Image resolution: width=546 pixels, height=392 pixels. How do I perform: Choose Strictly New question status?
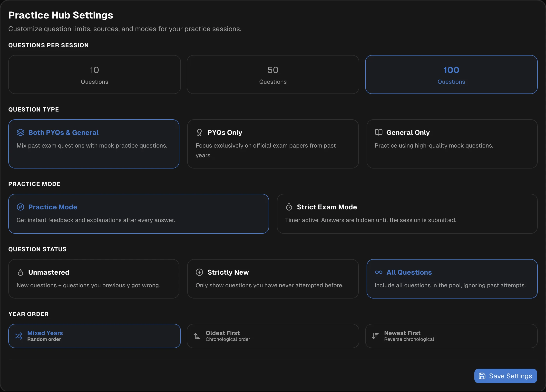pyautogui.click(x=273, y=279)
